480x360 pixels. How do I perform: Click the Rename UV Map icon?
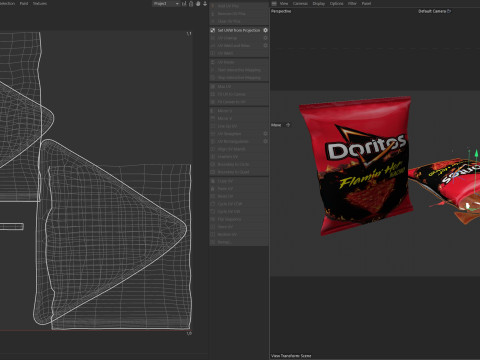213,14
